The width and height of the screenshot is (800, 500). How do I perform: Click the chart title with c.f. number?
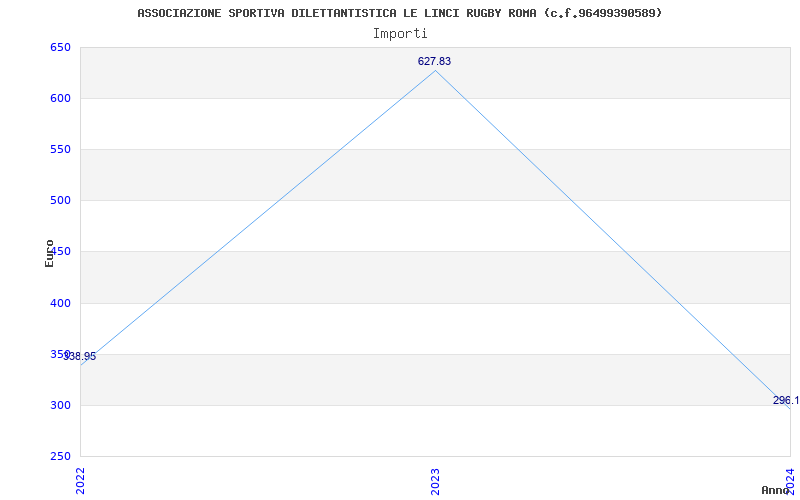399,13
